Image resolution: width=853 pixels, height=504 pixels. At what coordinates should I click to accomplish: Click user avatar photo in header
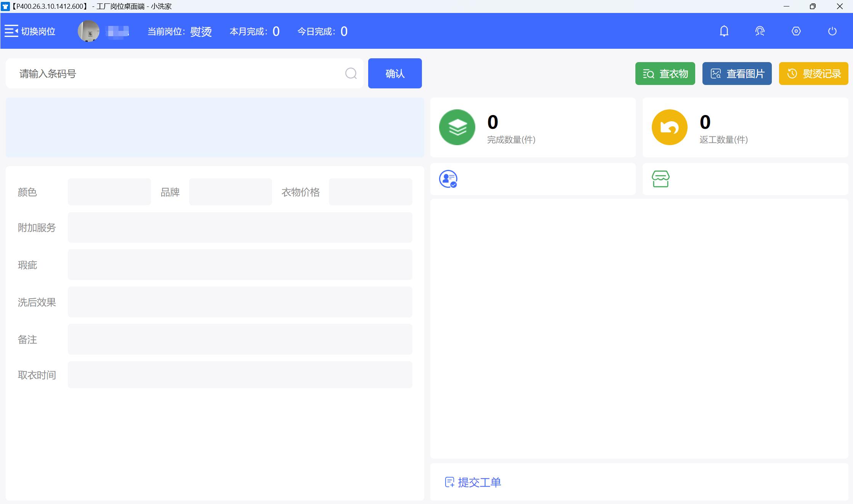tap(88, 31)
